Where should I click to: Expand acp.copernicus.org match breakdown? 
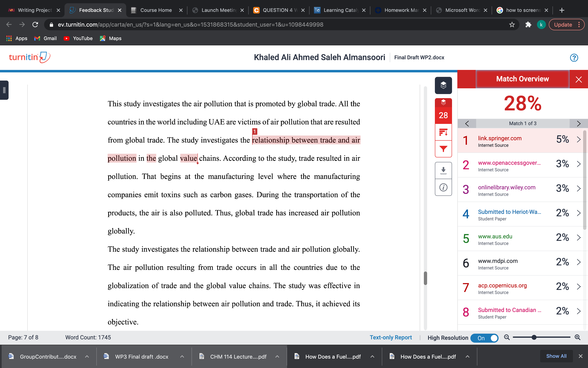[x=579, y=287]
